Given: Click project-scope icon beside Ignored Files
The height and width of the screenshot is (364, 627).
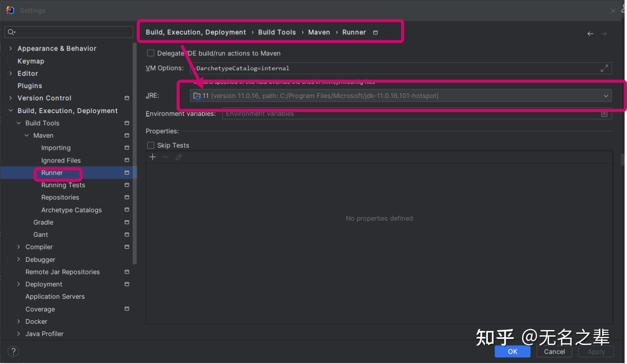Looking at the screenshot, I should tap(127, 160).
